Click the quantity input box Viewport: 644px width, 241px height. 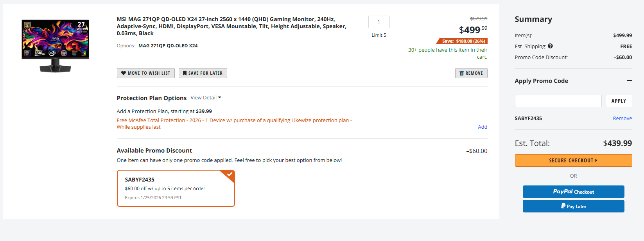[379, 22]
